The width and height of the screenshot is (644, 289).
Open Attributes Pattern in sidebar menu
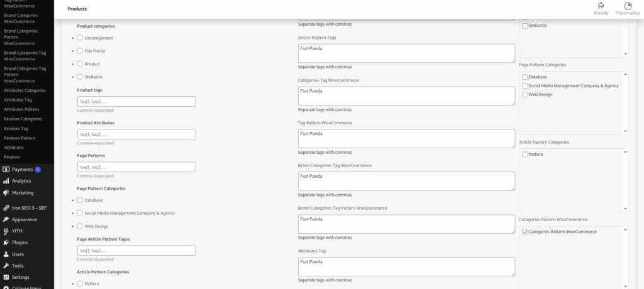pos(21,109)
